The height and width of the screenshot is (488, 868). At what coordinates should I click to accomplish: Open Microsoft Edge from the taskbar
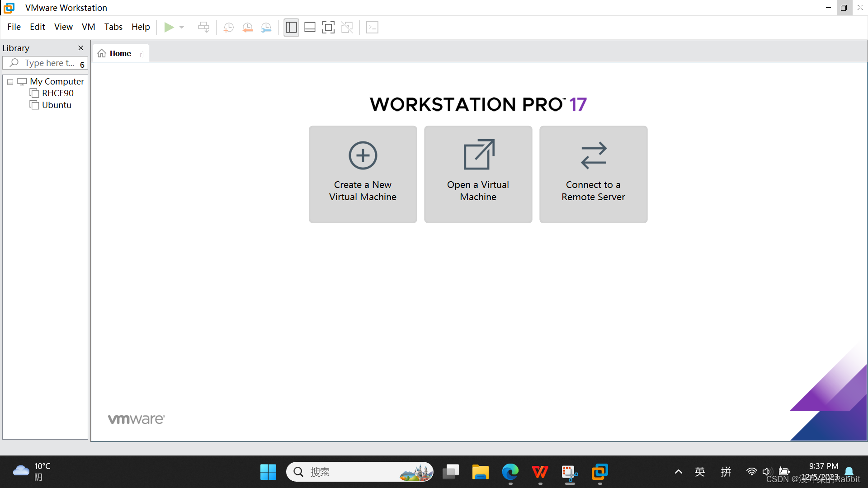pos(510,472)
